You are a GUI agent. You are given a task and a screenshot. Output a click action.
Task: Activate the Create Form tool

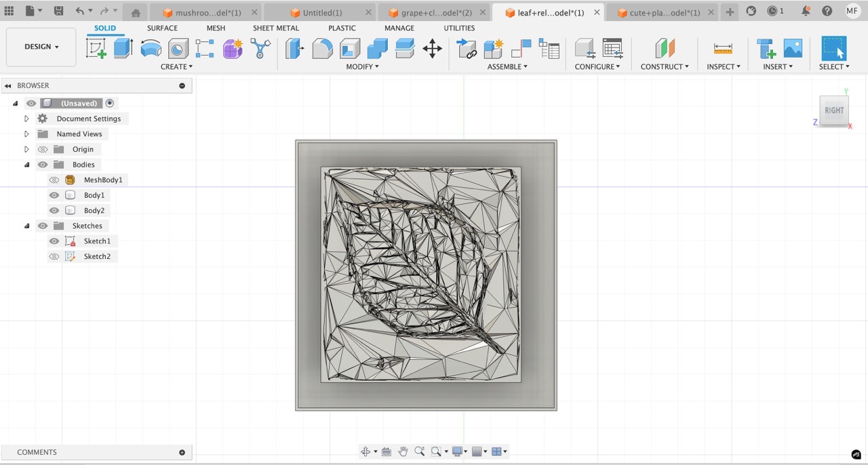click(233, 48)
